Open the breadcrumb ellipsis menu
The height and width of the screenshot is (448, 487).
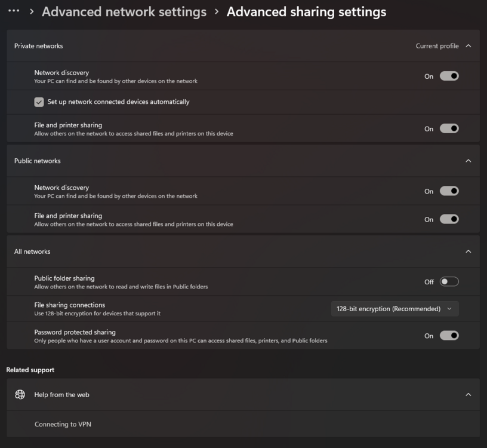coord(14,11)
